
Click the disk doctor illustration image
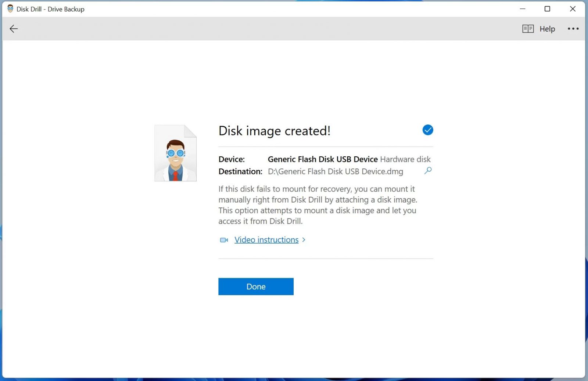[175, 153]
